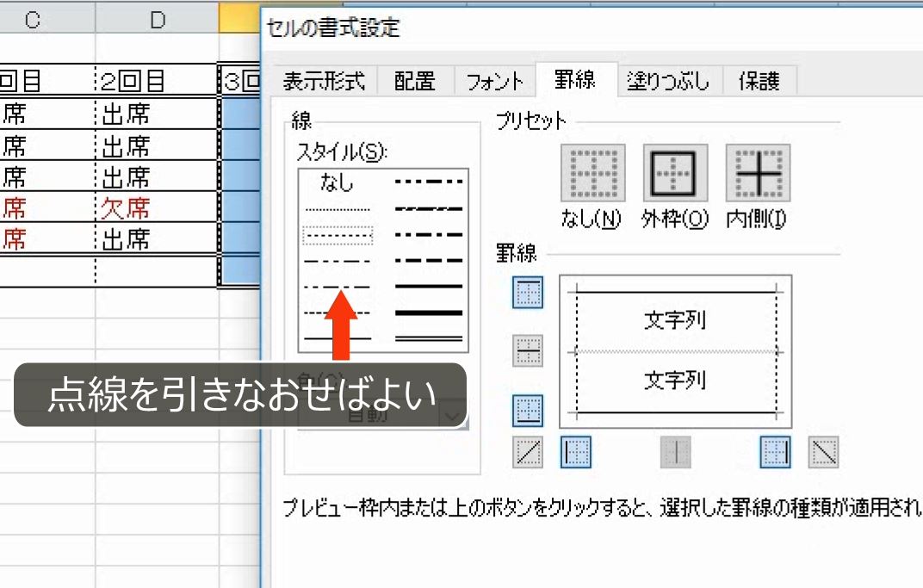Toggle the center vertical border button
This screenshot has height=588, width=923.
click(676, 452)
